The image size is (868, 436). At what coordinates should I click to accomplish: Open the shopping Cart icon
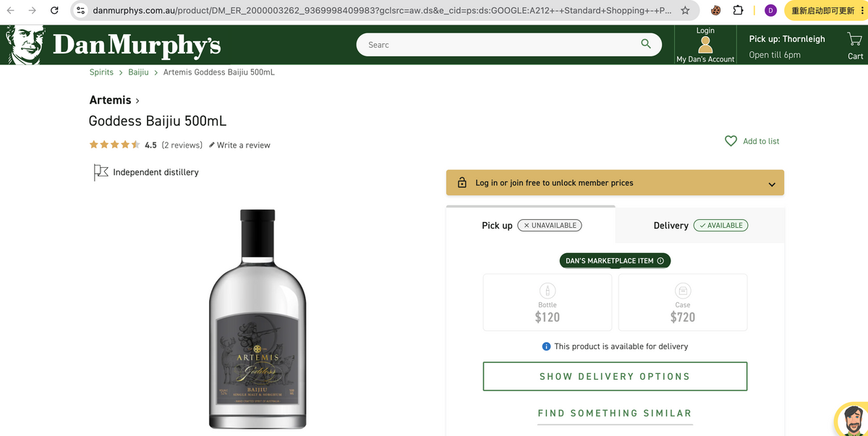point(855,39)
